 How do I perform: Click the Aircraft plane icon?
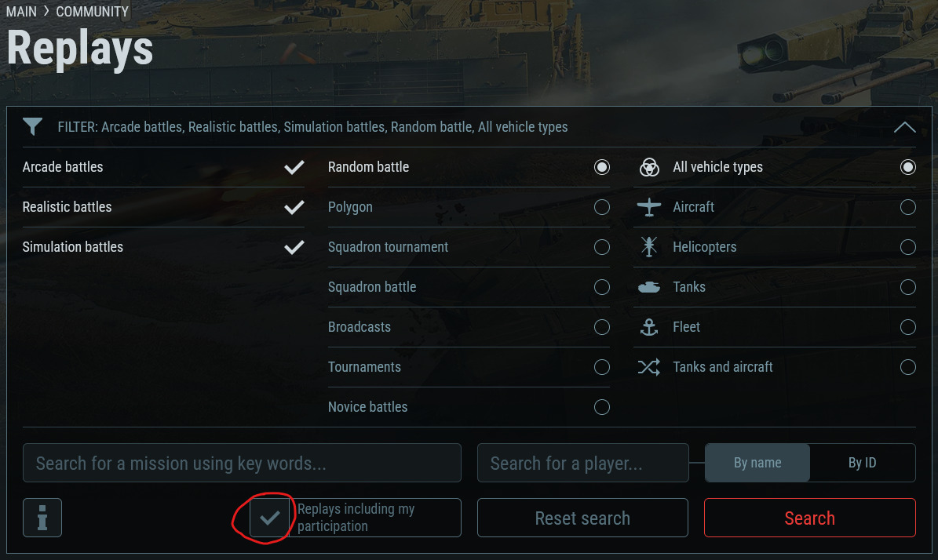click(649, 207)
